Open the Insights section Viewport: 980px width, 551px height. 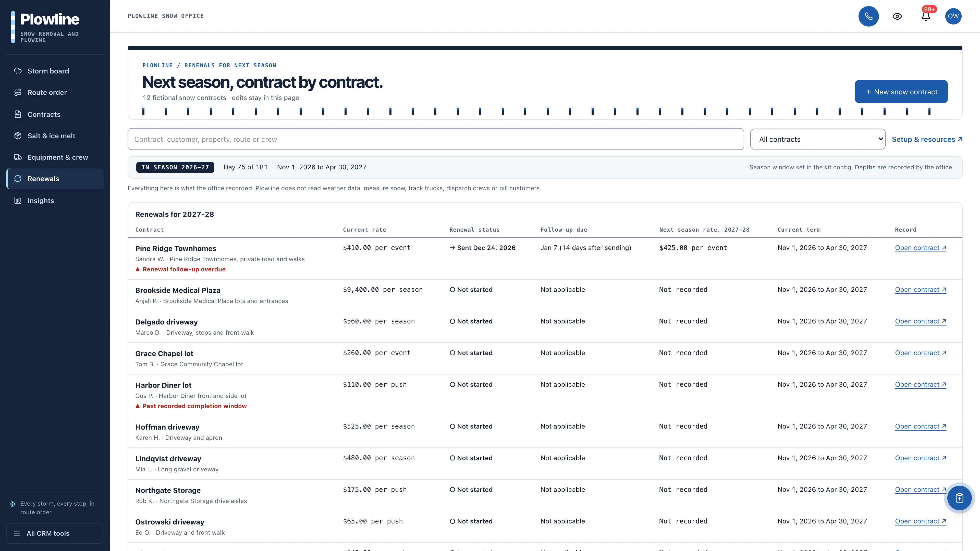(55, 201)
